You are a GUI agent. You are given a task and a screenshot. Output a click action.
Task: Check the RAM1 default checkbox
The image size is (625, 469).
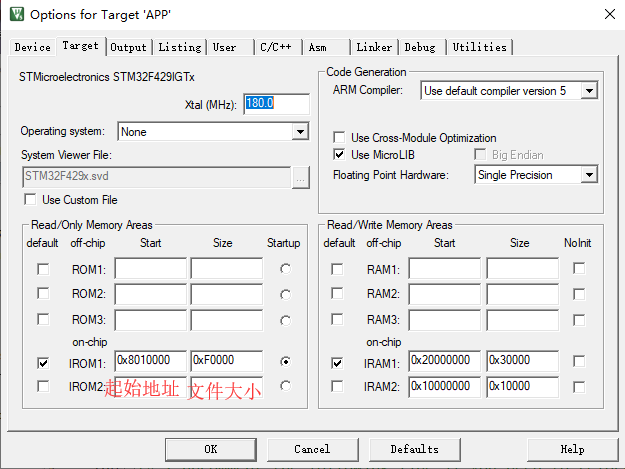coord(337,269)
